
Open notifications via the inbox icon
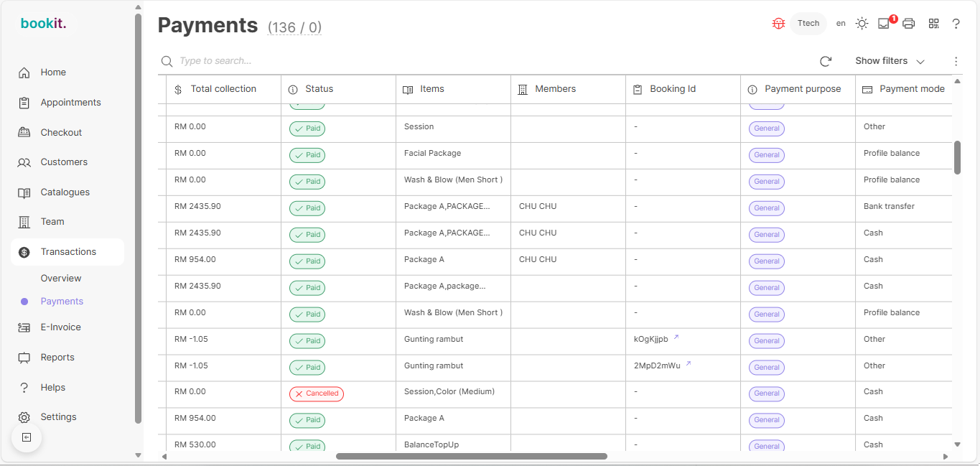click(884, 24)
